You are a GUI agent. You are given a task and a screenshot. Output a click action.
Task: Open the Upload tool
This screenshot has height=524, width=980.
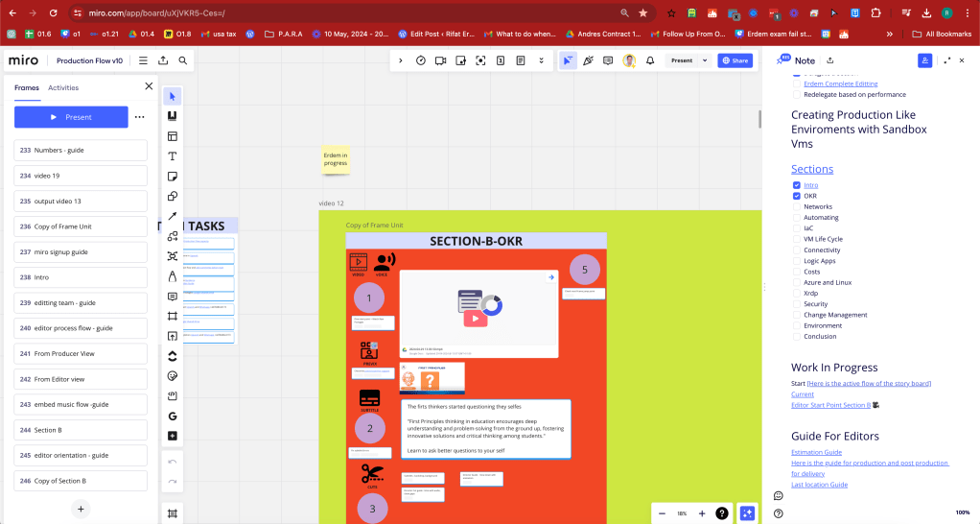[x=173, y=337]
